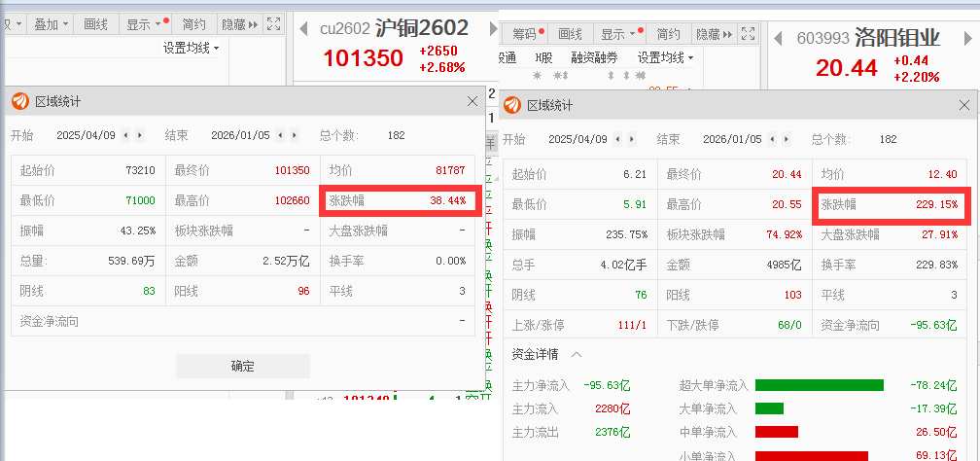The width and height of the screenshot is (980, 461).
Task: Increase end date in 洛阳钼业 statistics dialog
Action: point(786,139)
